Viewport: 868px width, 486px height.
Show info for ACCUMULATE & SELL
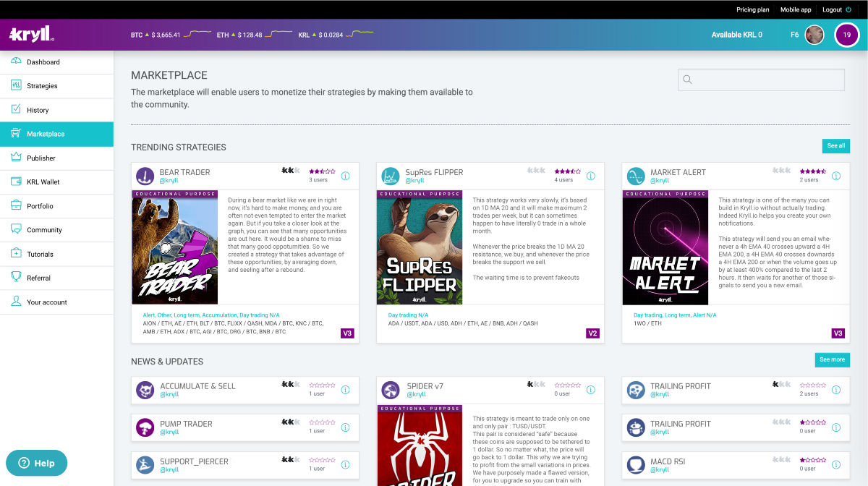(x=346, y=390)
